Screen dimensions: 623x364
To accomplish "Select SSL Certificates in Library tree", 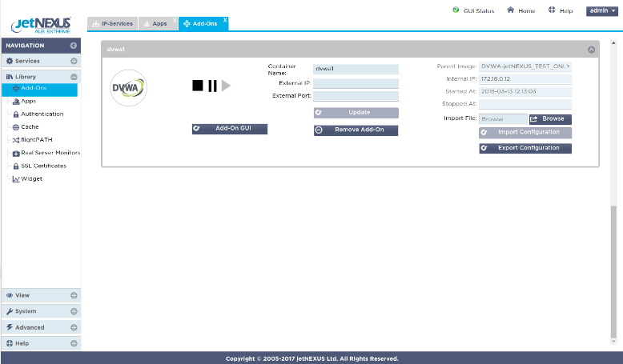I will (43, 166).
